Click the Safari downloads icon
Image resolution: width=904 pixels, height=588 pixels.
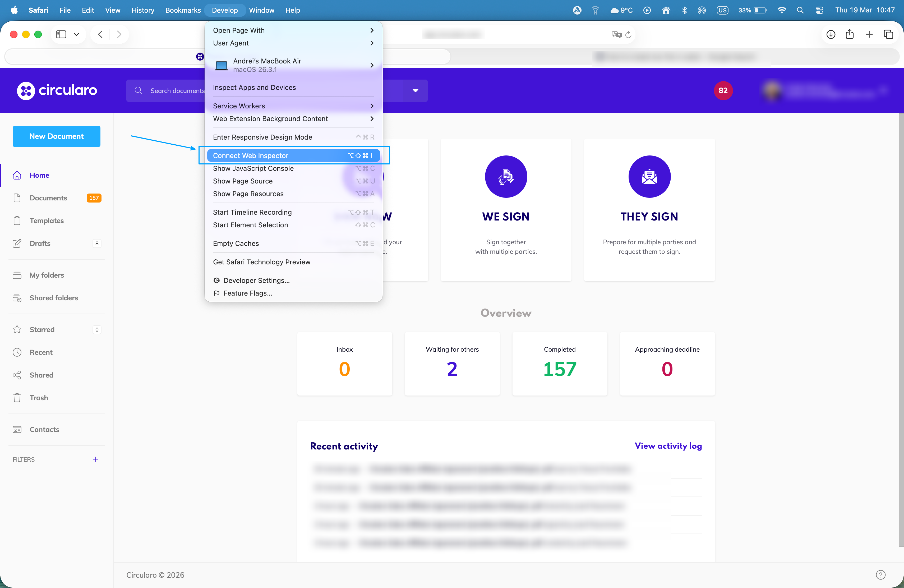[831, 35]
